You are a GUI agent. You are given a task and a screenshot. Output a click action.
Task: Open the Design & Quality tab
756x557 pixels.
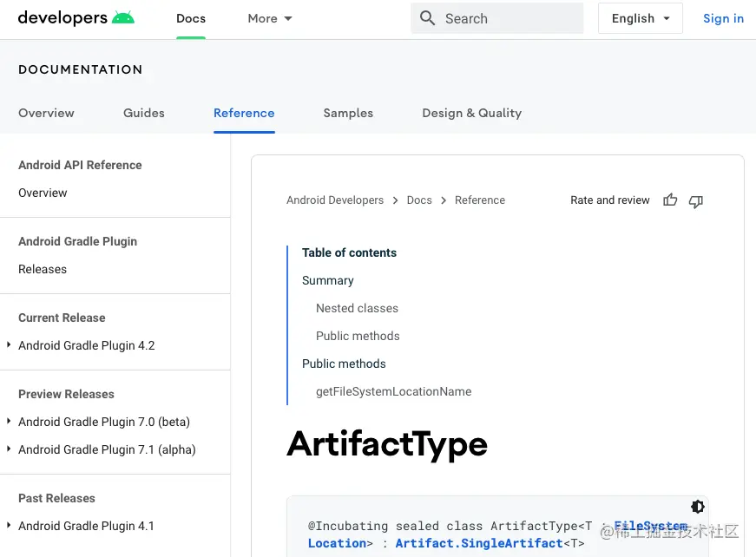click(471, 113)
